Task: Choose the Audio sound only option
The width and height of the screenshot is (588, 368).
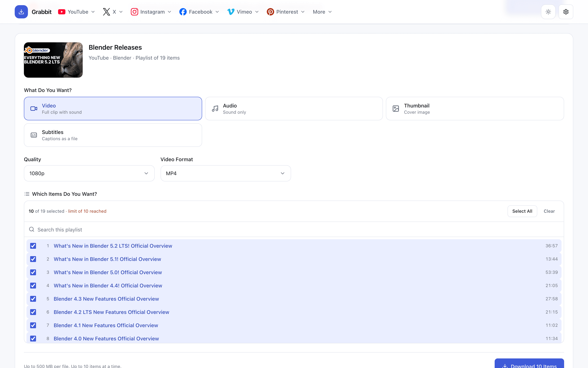Action: [x=294, y=109]
